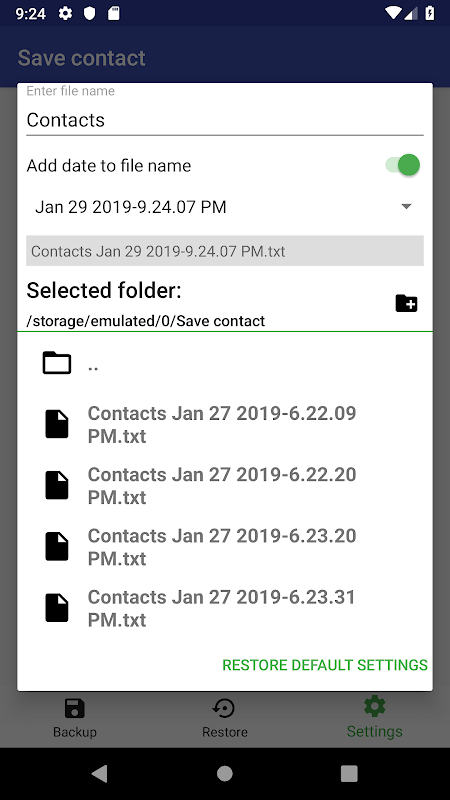Screen dimensions: 450x800
Task: Open the Settings gear tab
Action: [x=374, y=718]
